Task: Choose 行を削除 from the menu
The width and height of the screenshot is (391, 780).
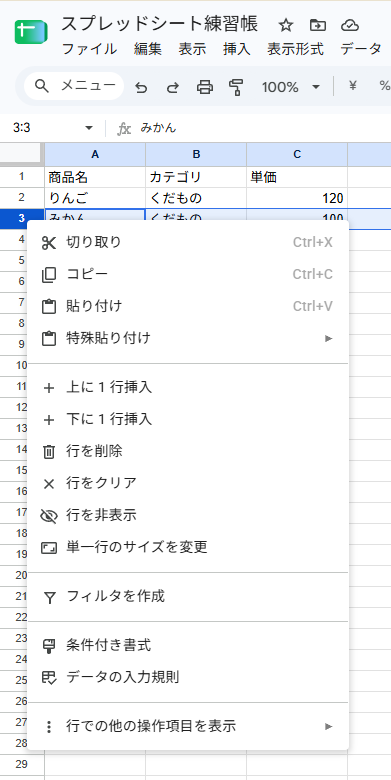Action: click(x=188, y=452)
